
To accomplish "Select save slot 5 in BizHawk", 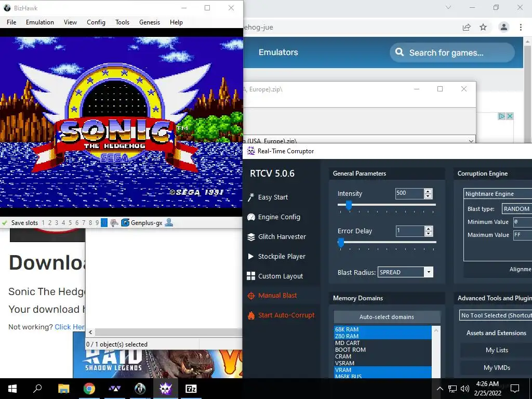I will point(70,223).
